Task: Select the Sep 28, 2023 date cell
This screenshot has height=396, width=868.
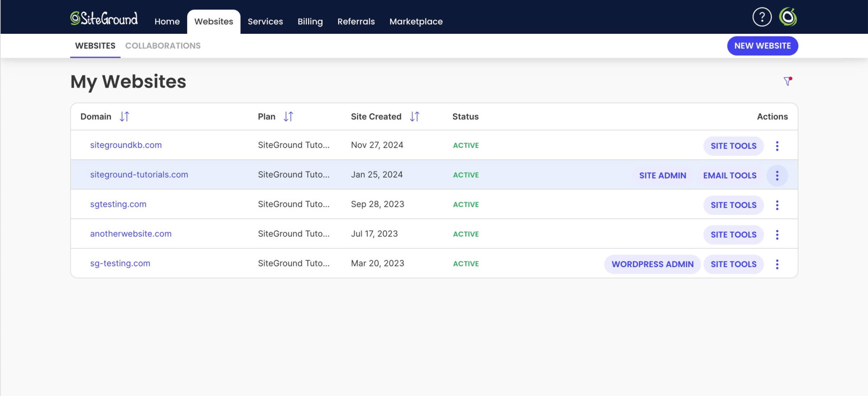Action: (x=378, y=204)
